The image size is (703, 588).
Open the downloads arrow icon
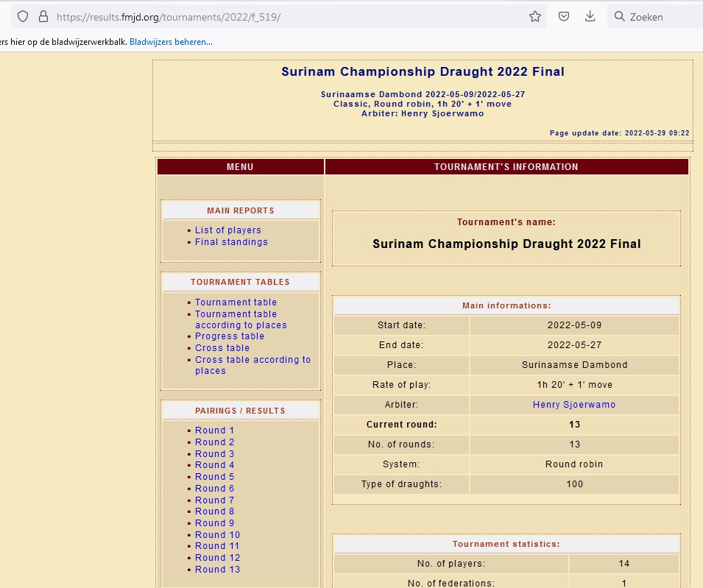[x=590, y=16]
